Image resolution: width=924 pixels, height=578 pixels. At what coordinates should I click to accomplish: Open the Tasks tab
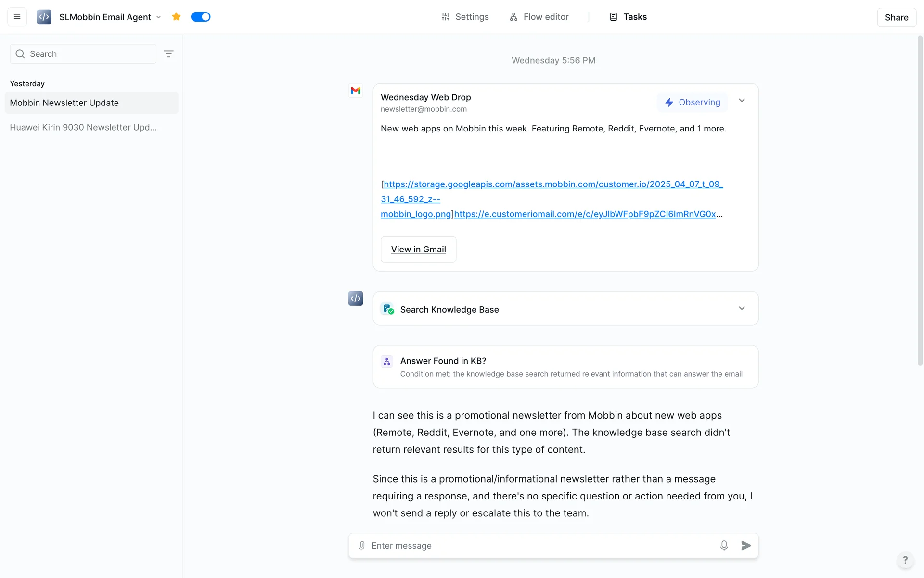coord(628,17)
